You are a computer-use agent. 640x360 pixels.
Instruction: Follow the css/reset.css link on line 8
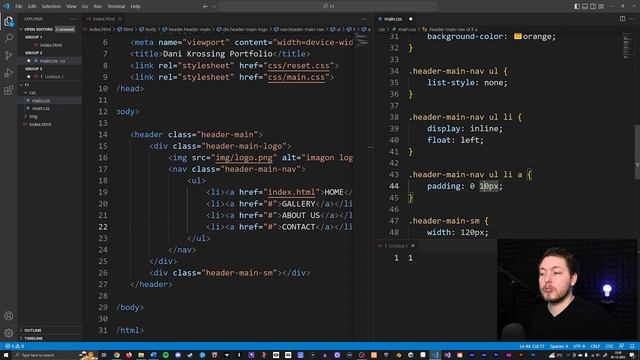[299, 66]
